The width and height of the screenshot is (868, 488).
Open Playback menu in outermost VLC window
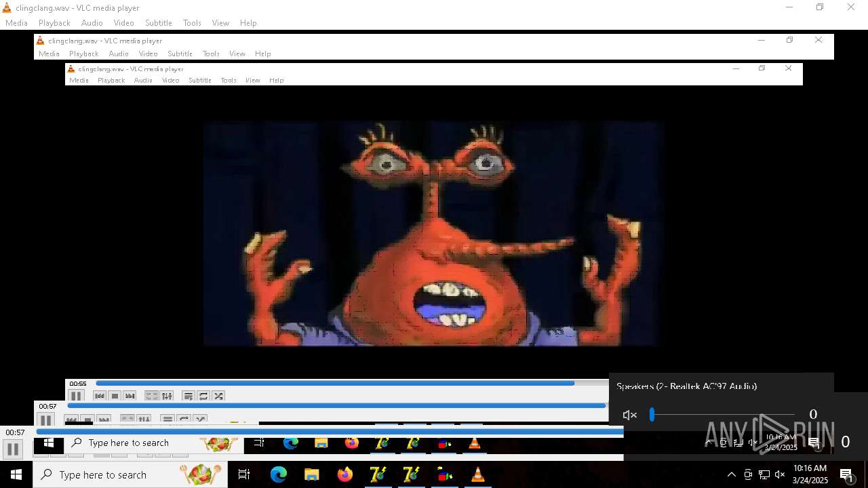pos(54,23)
